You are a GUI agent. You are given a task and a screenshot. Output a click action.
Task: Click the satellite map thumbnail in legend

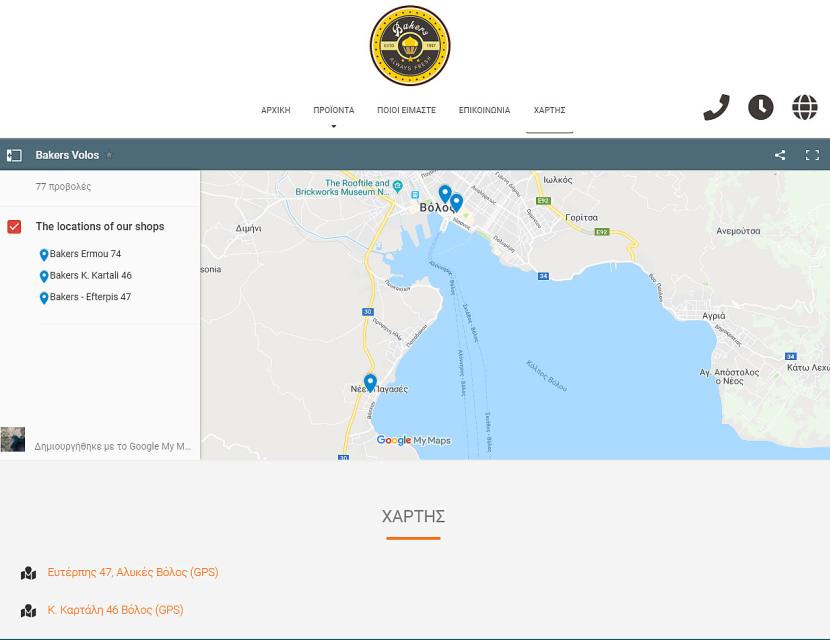[13, 439]
